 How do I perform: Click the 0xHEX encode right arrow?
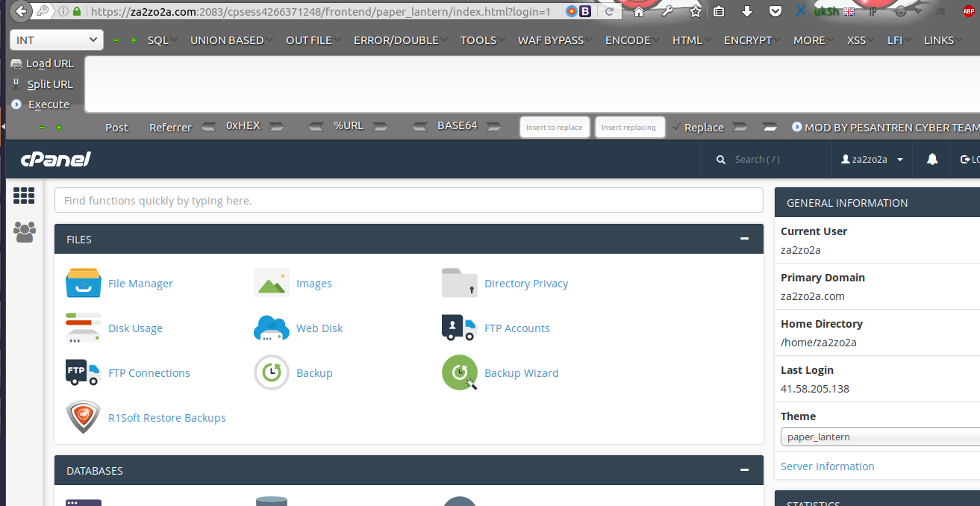pos(275,127)
